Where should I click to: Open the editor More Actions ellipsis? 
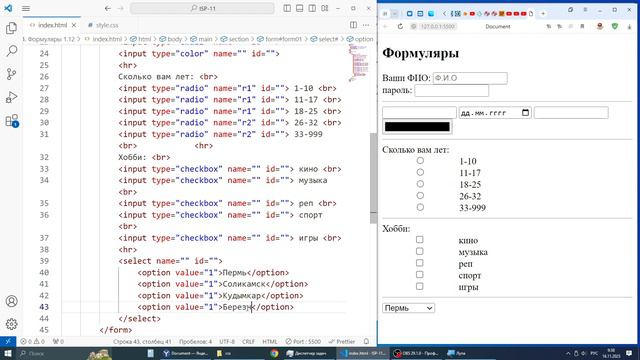coord(366,25)
